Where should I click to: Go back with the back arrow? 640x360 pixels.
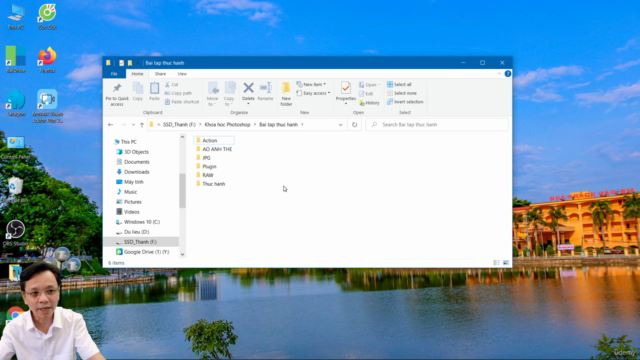111,124
